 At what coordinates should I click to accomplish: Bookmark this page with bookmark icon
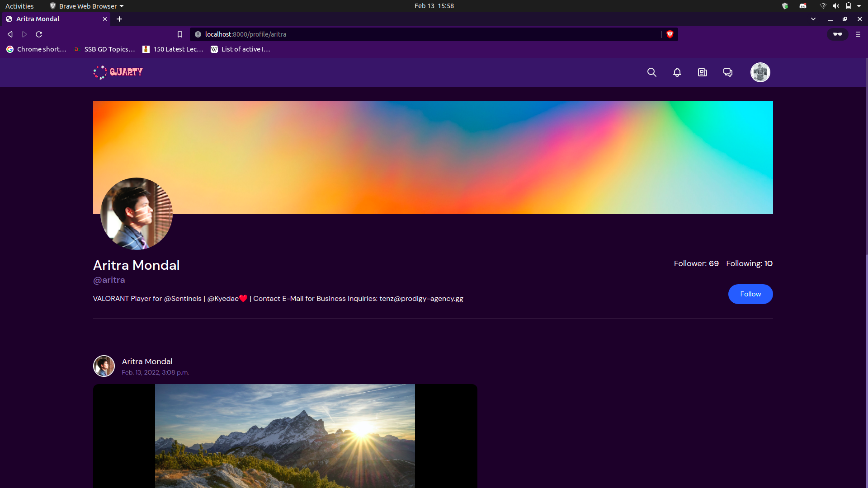click(179, 34)
